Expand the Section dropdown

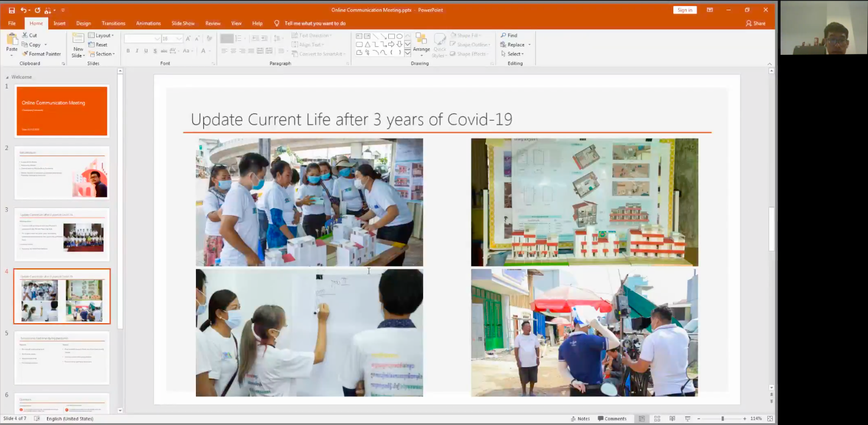(101, 54)
